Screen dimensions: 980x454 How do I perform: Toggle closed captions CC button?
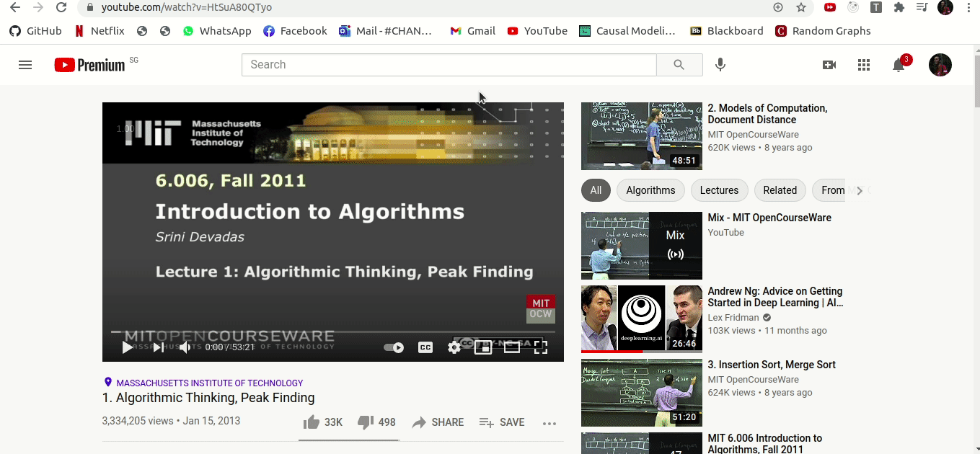coord(425,347)
